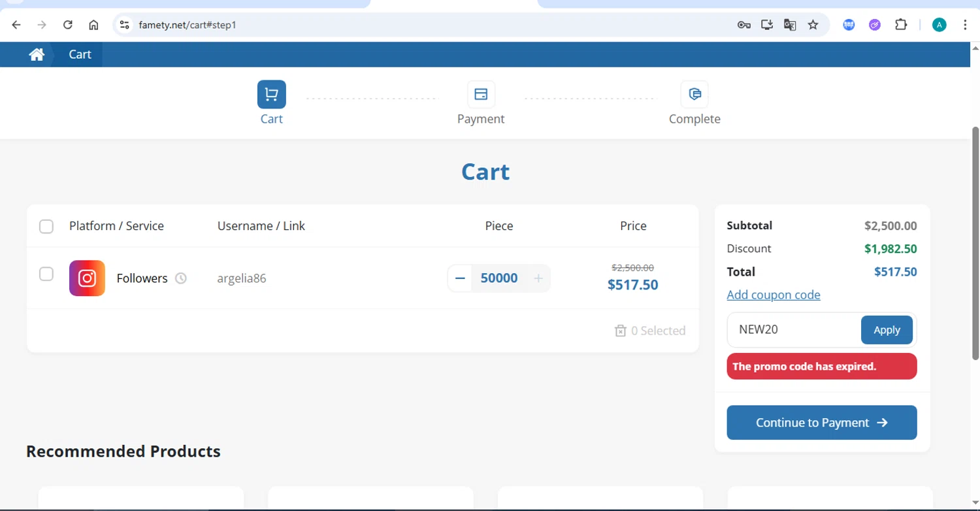Click the expired promo code message
Viewport: 980px width, 511px height.
(822, 367)
